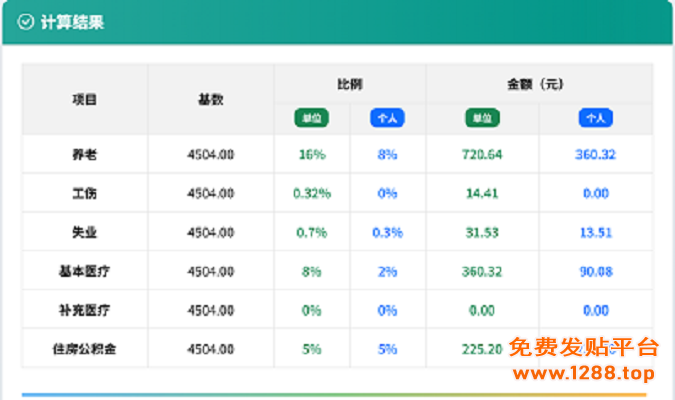This screenshot has width=675, height=400.
Task: Select the 项目 column header
Action: tap(84, 100)
